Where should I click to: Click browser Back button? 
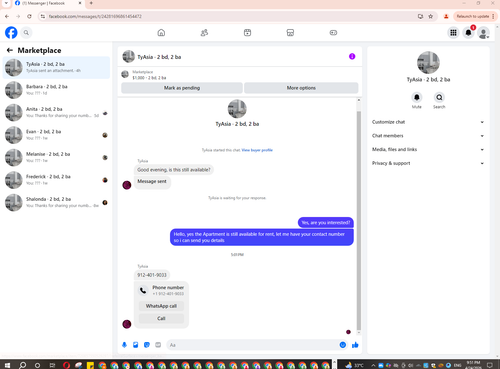point(7,16)
